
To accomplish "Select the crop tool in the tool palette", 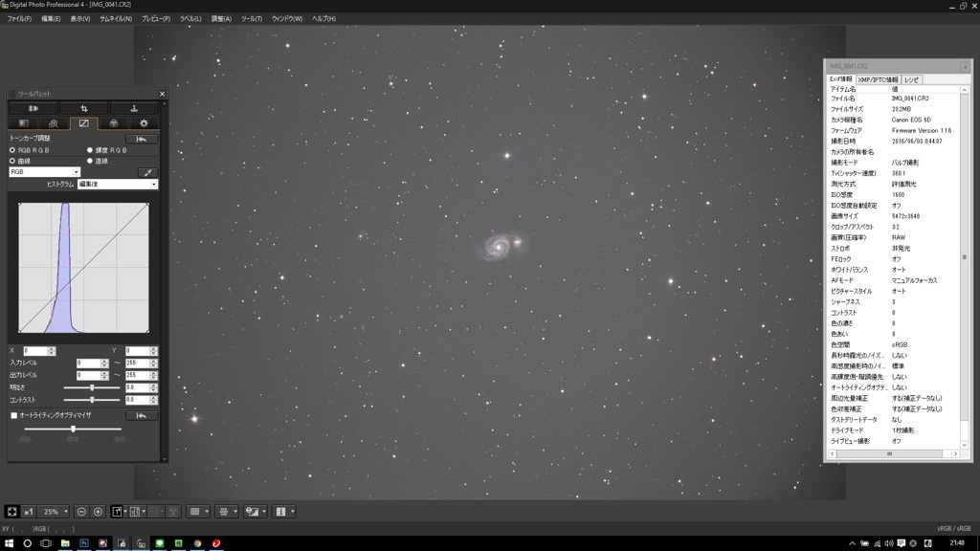I will 84,108.
